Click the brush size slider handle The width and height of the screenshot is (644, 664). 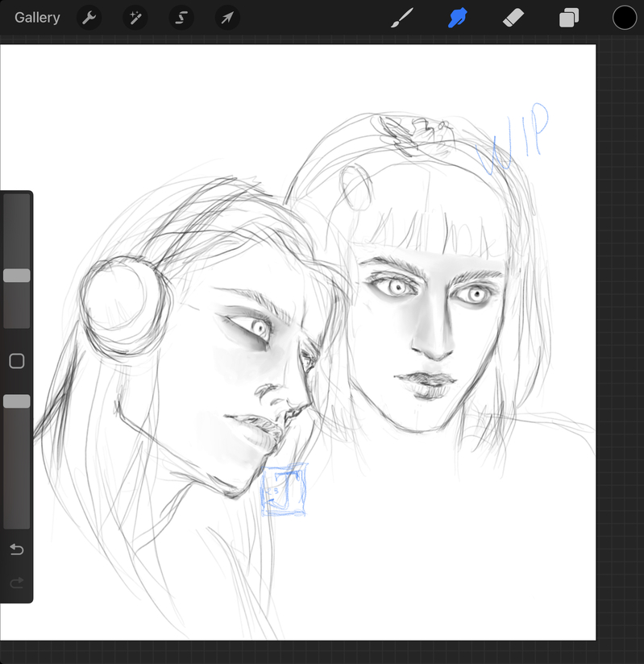pos(17,276)
